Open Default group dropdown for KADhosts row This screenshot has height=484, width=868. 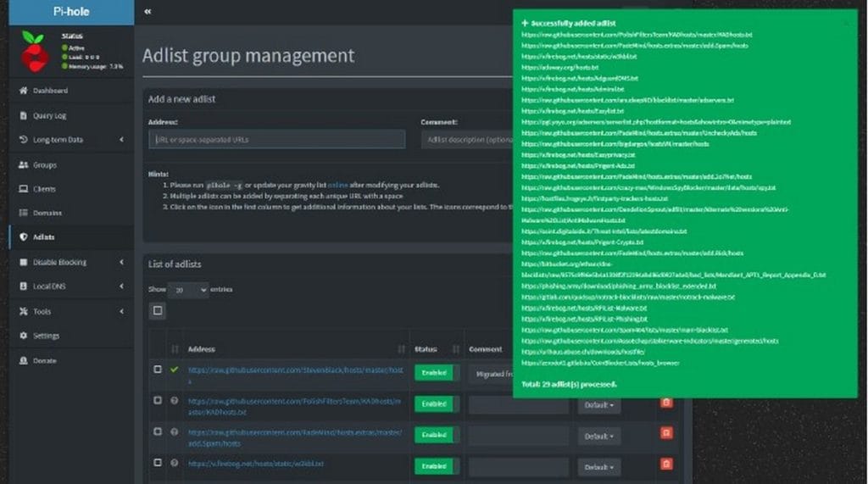(599, 405)
